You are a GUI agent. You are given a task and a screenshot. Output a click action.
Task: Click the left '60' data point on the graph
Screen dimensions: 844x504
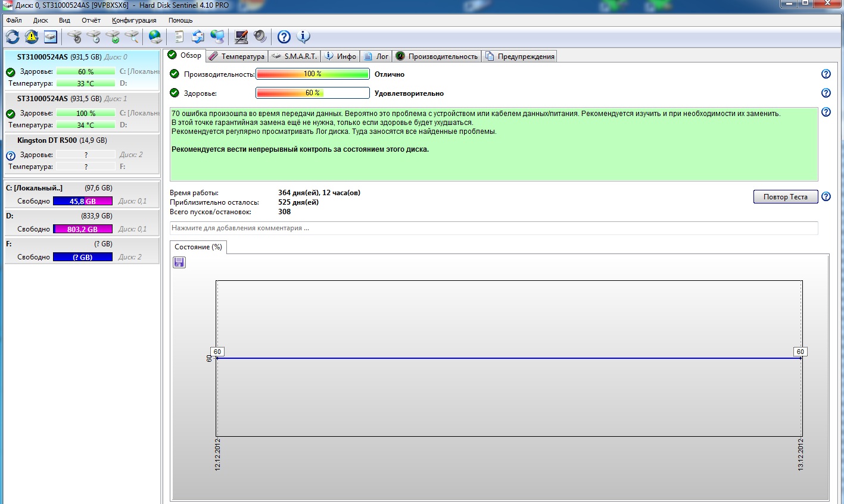(x=217, y=352)
